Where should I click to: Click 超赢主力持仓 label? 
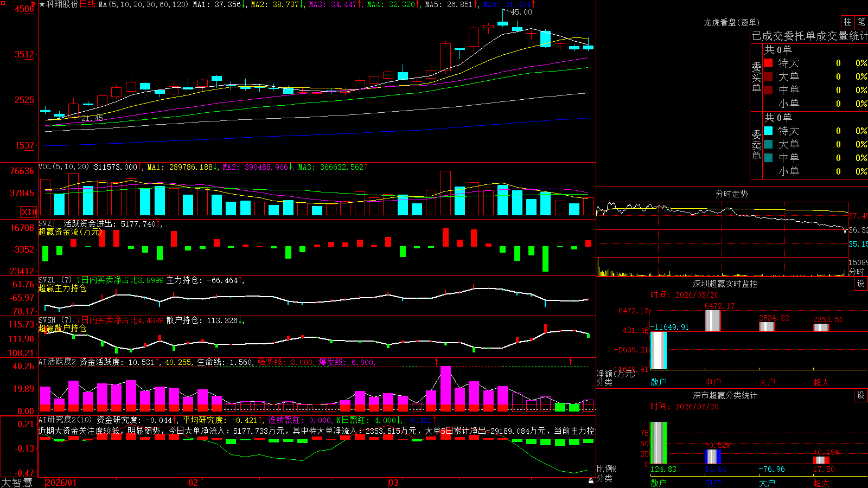click(62, 288)
